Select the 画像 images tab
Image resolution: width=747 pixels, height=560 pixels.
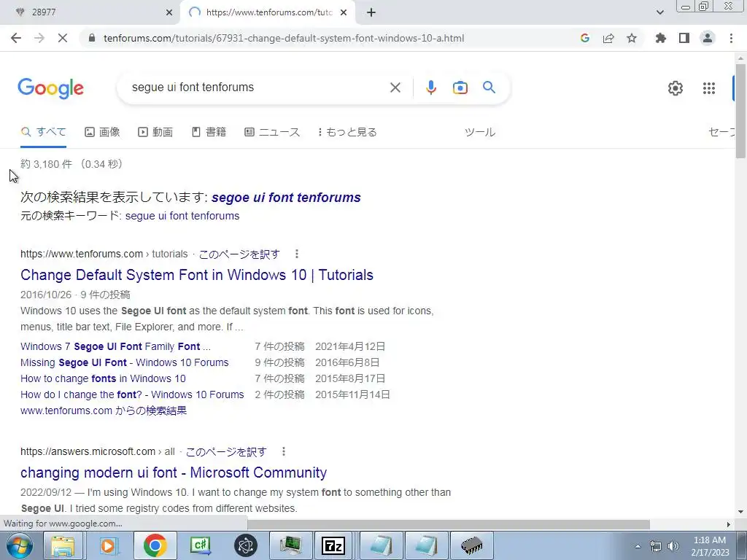coord(102,132)
